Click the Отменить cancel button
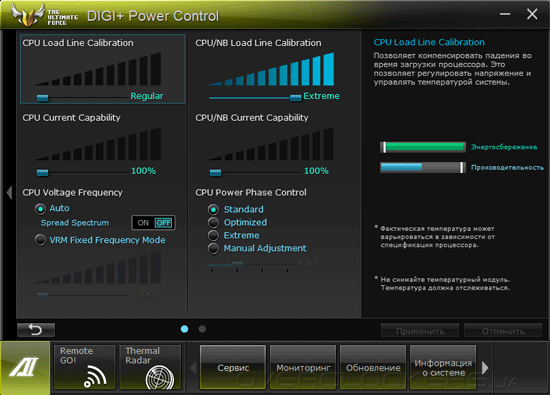Screen dimensions: 550x395 tap(503, 331)
